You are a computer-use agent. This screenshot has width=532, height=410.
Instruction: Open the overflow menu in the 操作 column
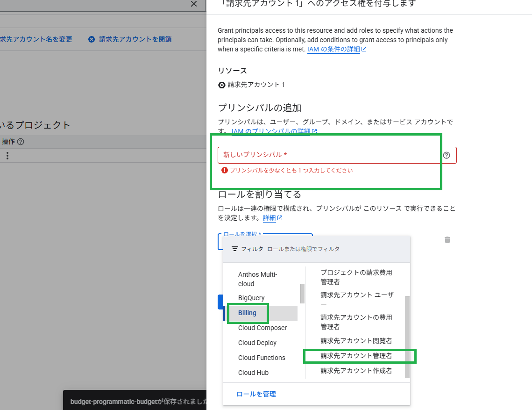click(x=7, y=155)
